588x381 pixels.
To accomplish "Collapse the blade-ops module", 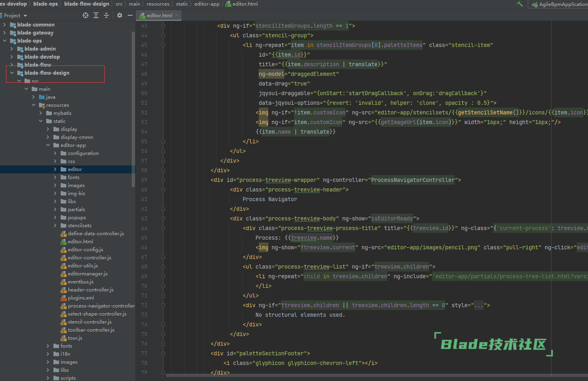I will pos(4,41).
